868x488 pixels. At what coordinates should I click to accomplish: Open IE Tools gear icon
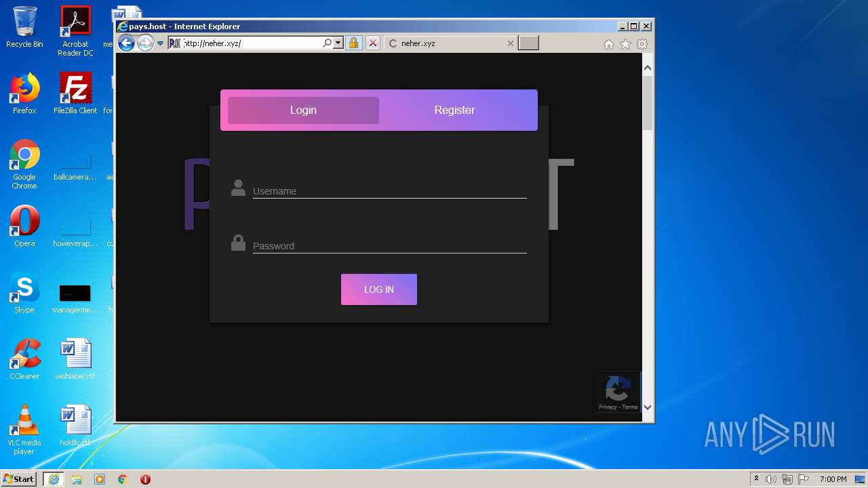coord(642,44)
